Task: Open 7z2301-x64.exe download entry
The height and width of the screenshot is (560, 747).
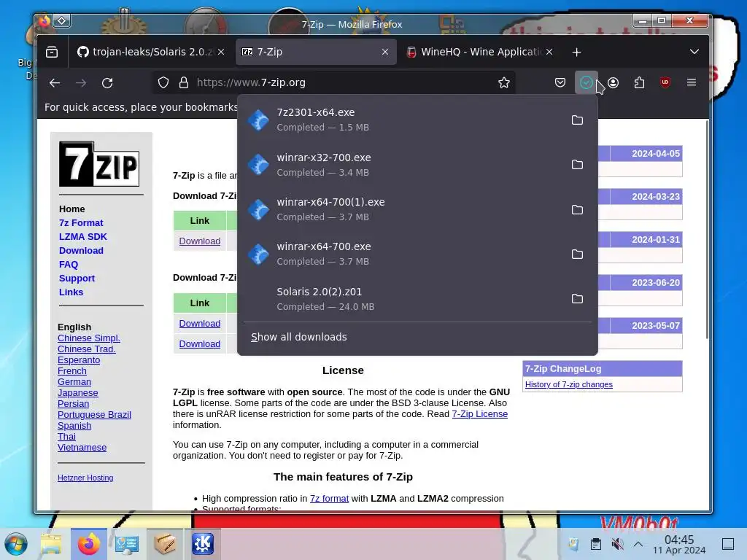Action: click(x=403, y=120)
